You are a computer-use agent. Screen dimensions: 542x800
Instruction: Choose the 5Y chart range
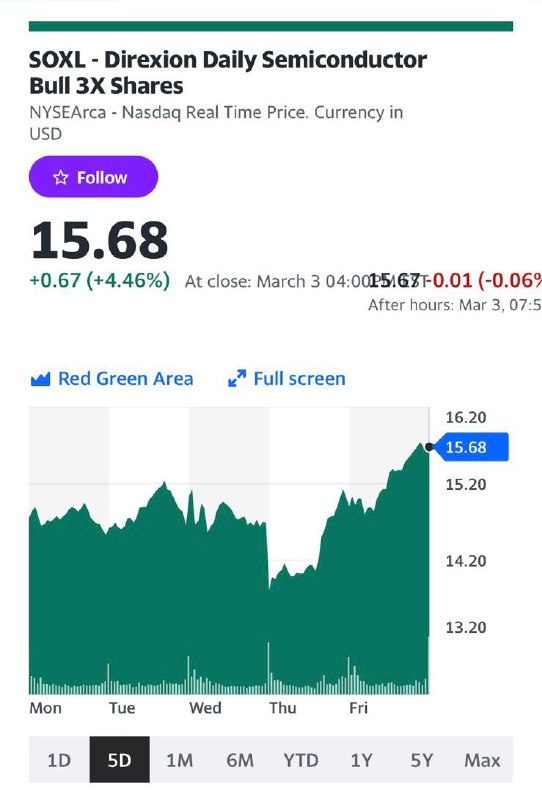tap(422, 760)
